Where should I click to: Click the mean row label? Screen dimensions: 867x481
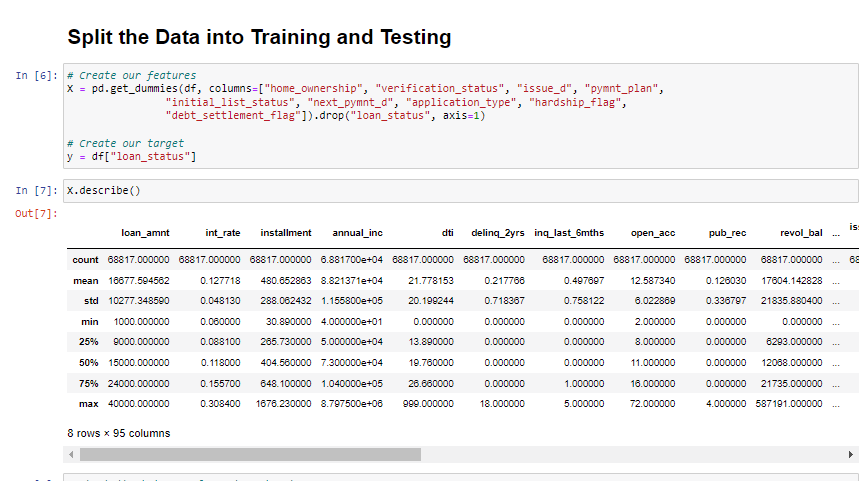click(x=86, y=281)
